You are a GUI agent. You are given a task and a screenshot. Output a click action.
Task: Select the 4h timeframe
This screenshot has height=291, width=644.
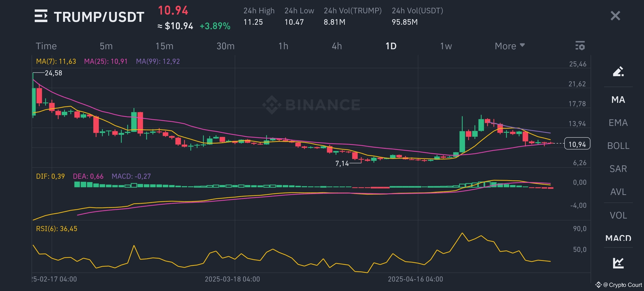[x=337, y=46]
